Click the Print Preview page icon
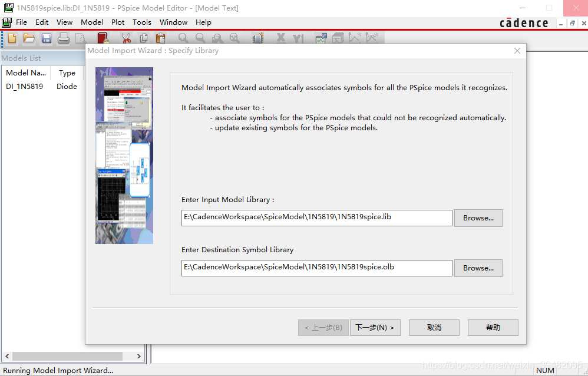This screenshot has width=588, height=376. coord(80,38)
